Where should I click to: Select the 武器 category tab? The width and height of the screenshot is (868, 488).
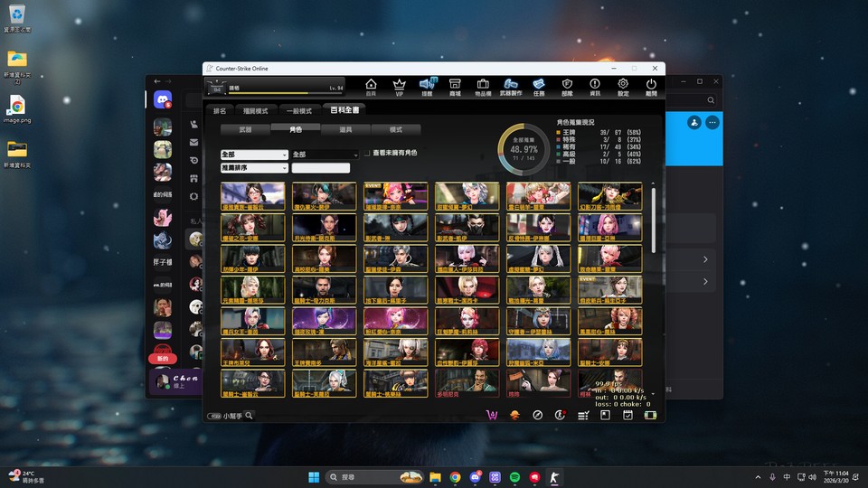(245, 130)
